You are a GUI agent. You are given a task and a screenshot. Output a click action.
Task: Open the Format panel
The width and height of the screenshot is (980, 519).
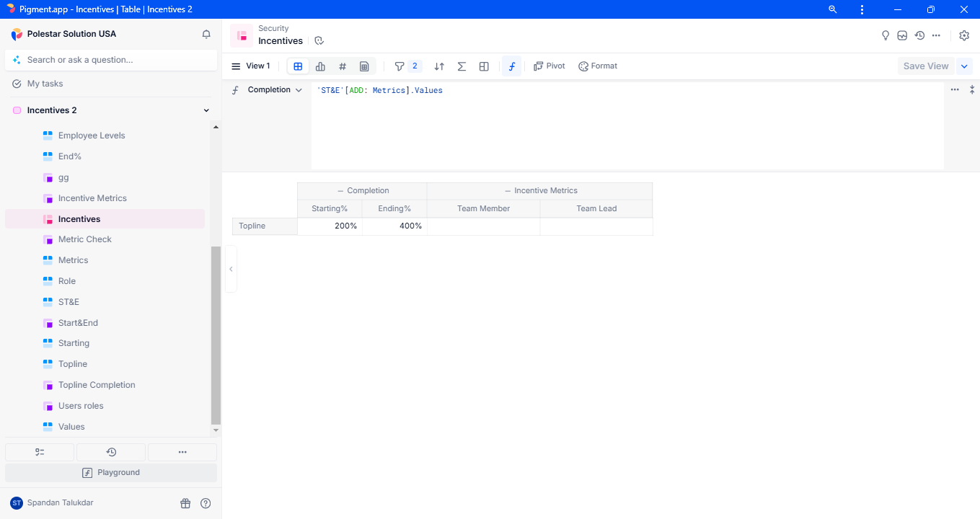pyautogui.click(x=598, y=66)
